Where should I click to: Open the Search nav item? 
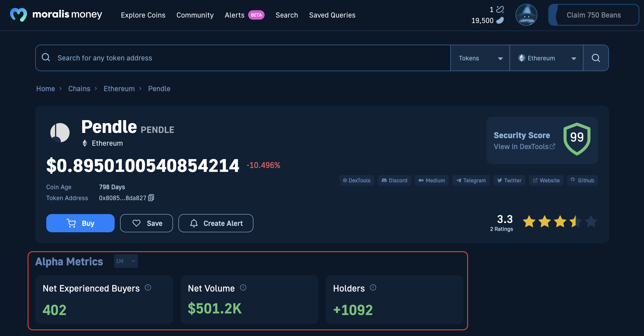click(x=287, y=15)
